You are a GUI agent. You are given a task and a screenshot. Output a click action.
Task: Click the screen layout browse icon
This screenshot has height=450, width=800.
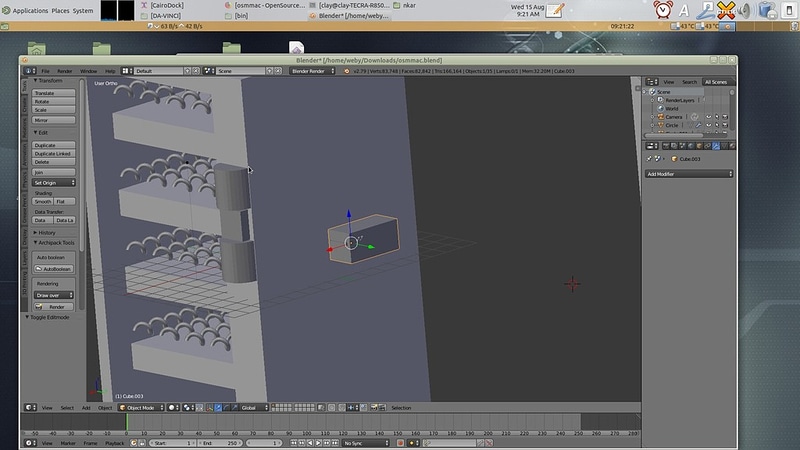click(125, 71)
